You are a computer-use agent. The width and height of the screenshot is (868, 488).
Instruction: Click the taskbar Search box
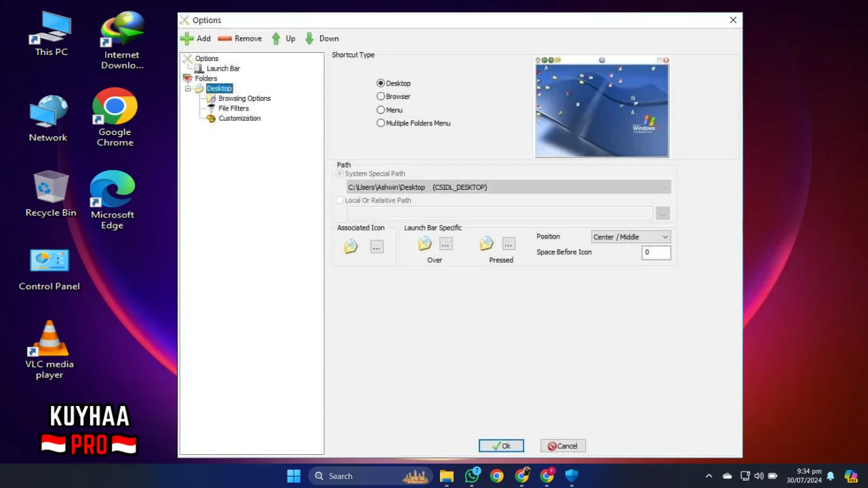click(x=371, y=476)
